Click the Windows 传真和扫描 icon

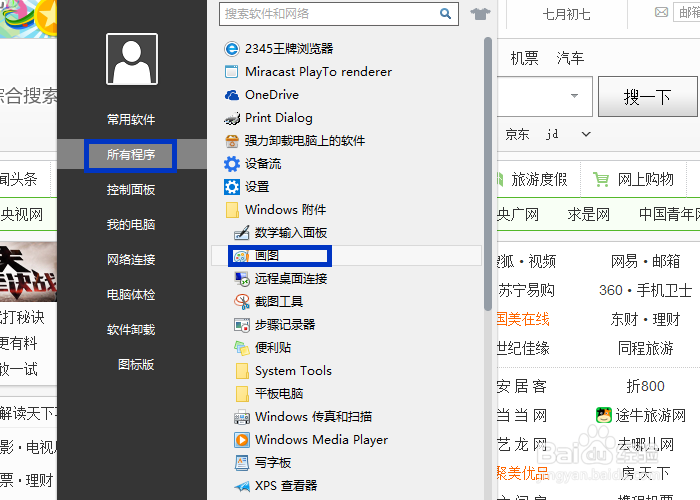[x=242, y=417]
